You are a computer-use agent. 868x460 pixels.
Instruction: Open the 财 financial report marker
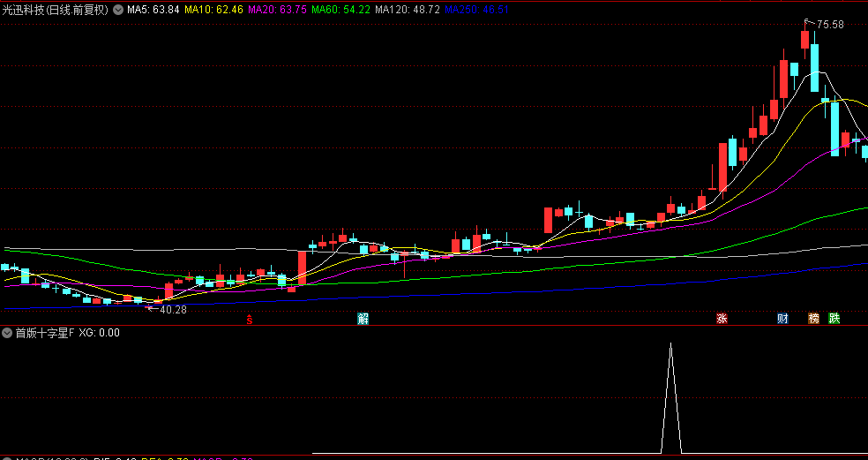782,319
